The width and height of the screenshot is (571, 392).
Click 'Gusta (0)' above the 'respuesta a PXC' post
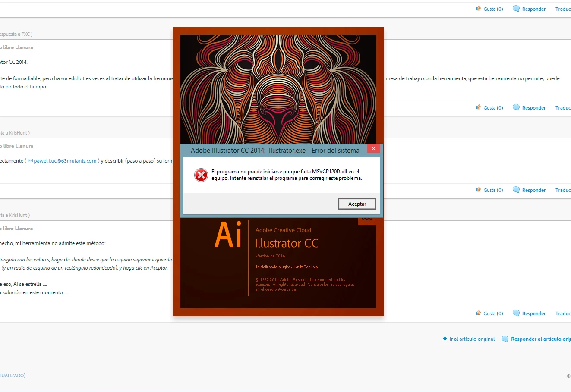493,9
